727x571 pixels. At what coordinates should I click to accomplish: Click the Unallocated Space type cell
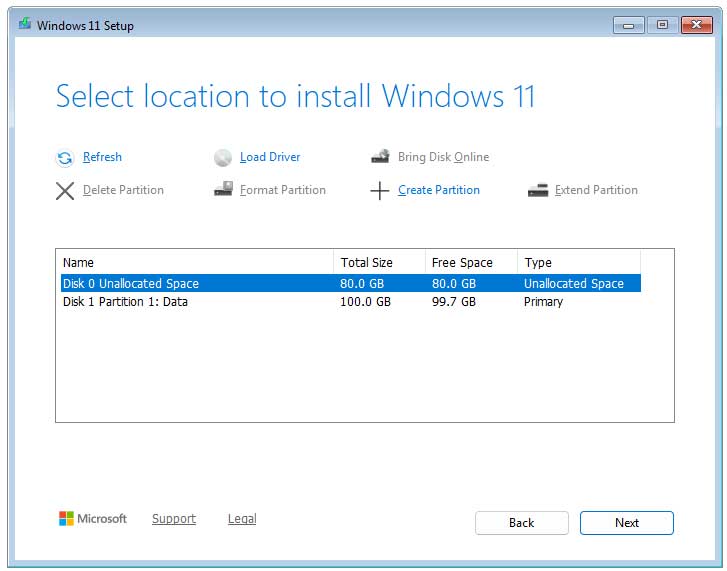(x=574, y=283)
